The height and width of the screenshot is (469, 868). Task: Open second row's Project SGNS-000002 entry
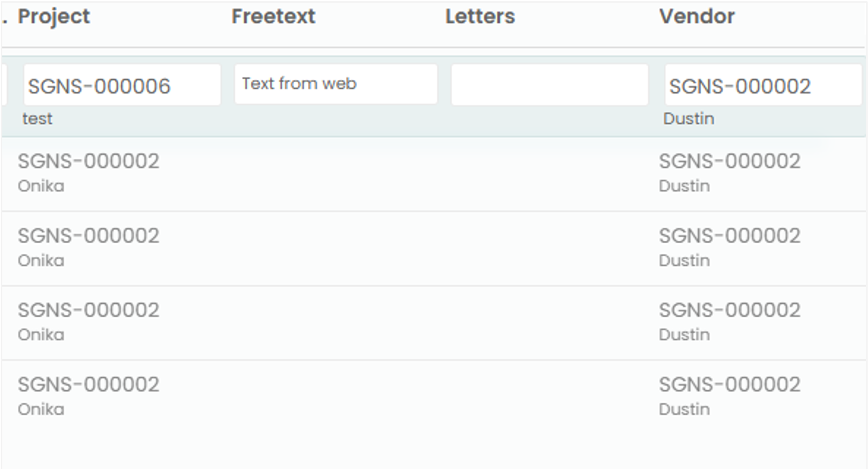88,236
